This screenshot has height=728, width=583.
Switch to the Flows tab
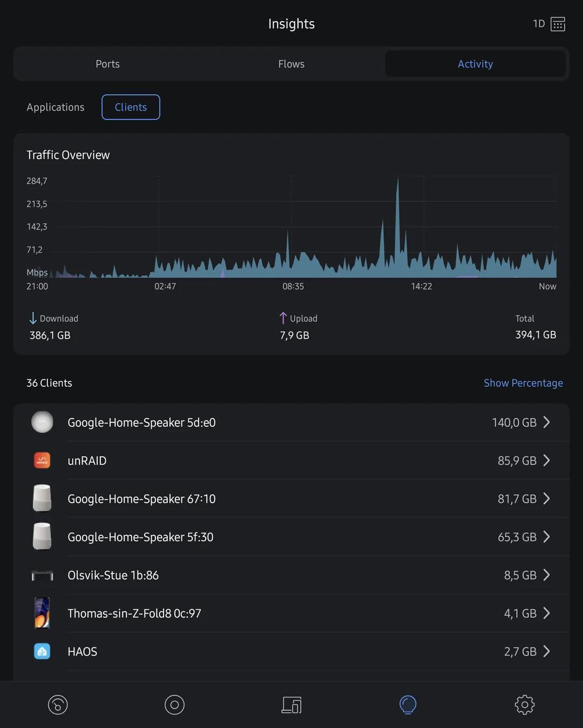(291, 64)
